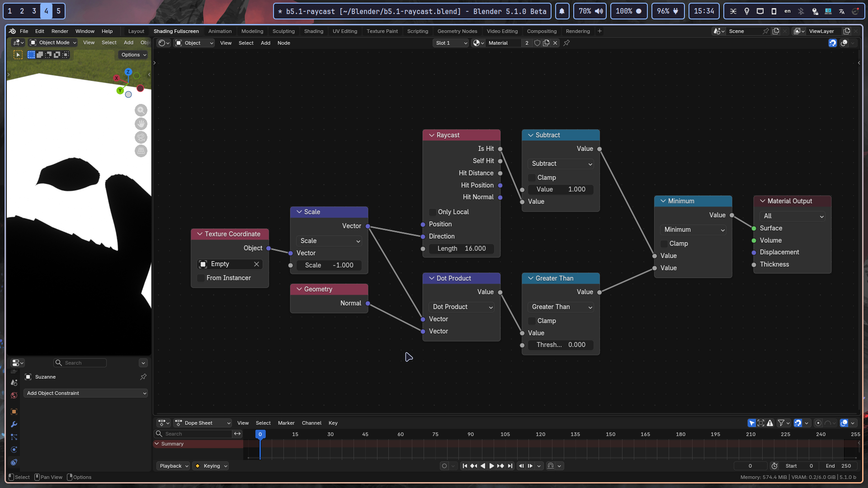
Task: Click the fake user shield icon for Material
Action: click(x=537, y=43)
